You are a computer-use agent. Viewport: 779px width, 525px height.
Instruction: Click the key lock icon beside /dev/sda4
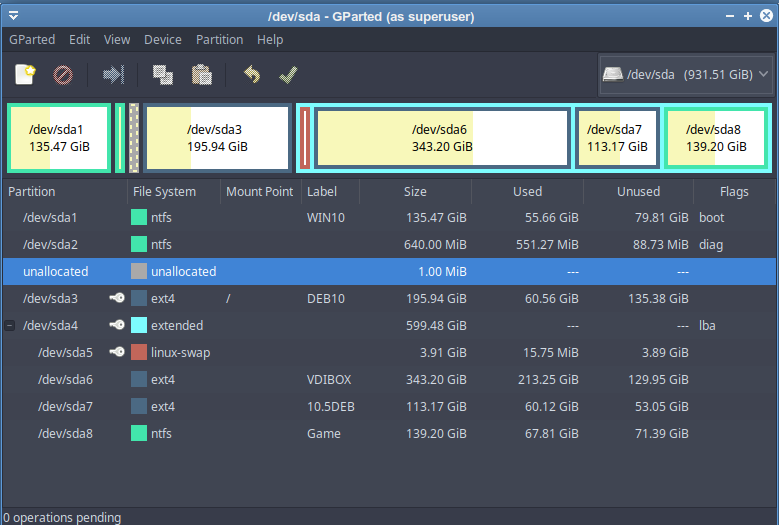pyautogui.click(x=117, y=325)
